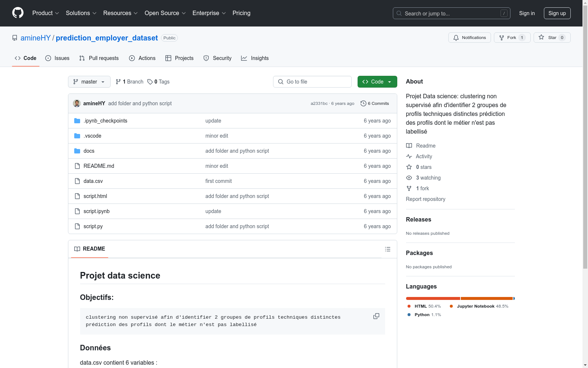This screenshot has height=368, width=588.
Task: Expand the Product menu
Action: coord(46,13)
